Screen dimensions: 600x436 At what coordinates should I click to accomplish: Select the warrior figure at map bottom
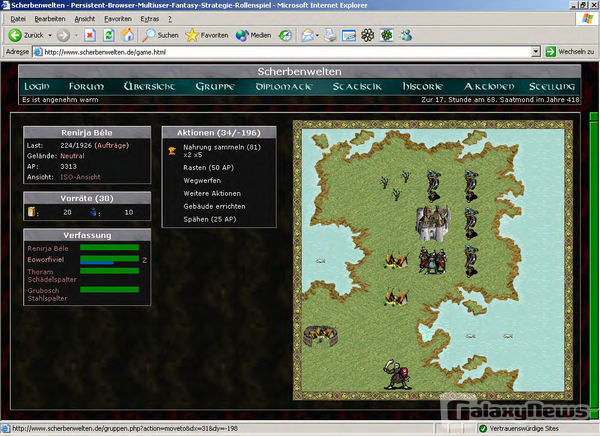point(395,373)
